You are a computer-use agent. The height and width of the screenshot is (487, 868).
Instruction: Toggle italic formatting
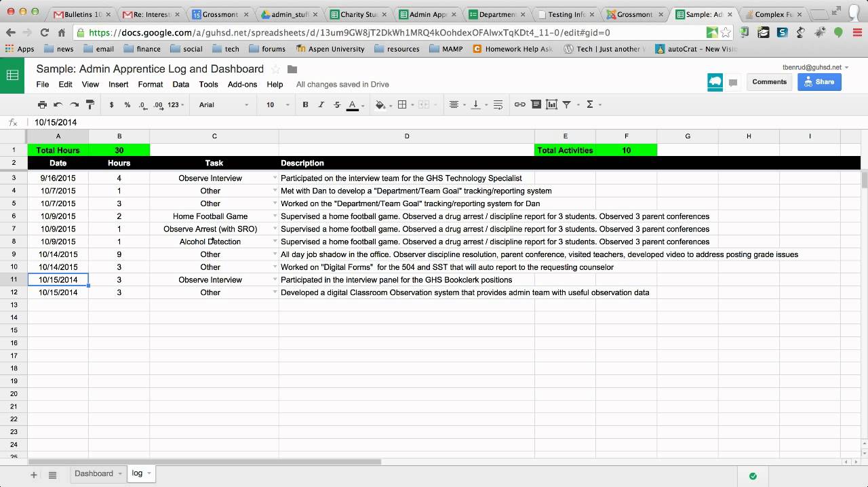321,104
